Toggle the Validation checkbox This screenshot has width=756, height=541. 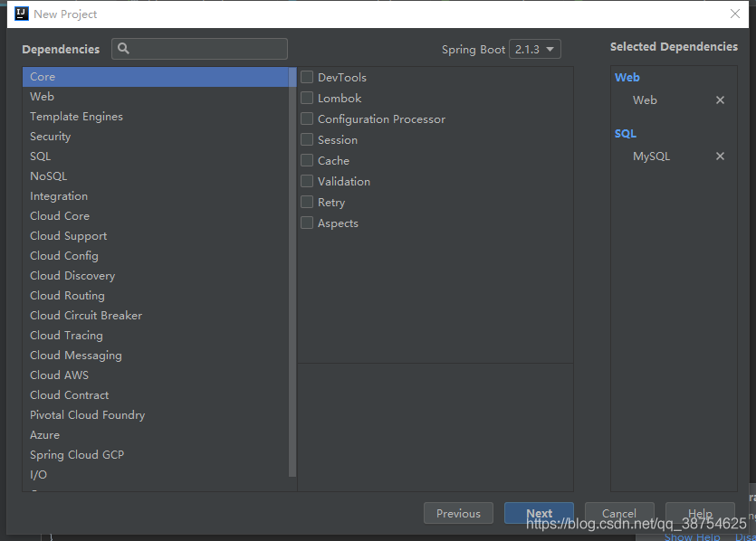pos(307,181)
